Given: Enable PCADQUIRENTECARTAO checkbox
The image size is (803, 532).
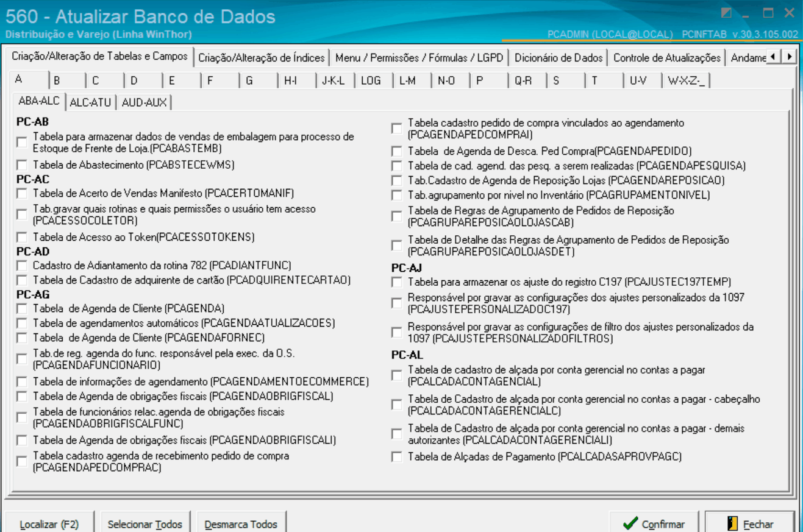Looking at the screenshot, I should tap(22, 280).
